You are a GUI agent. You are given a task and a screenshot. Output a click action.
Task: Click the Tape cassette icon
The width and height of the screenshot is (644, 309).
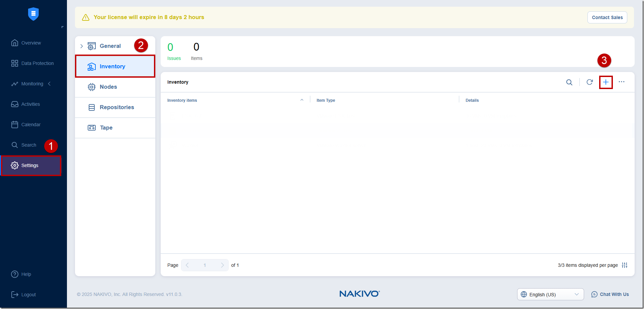[x=92, y=128]
